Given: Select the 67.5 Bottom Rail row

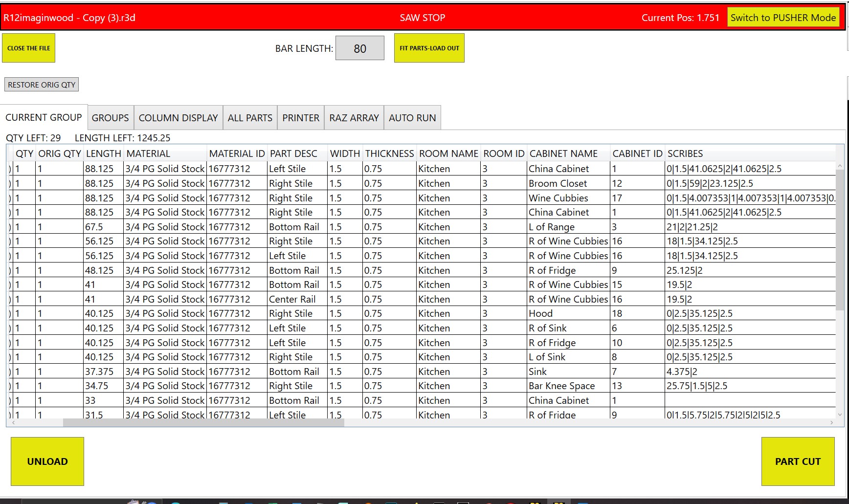Looking at the screenshot, I should (293, 227).
